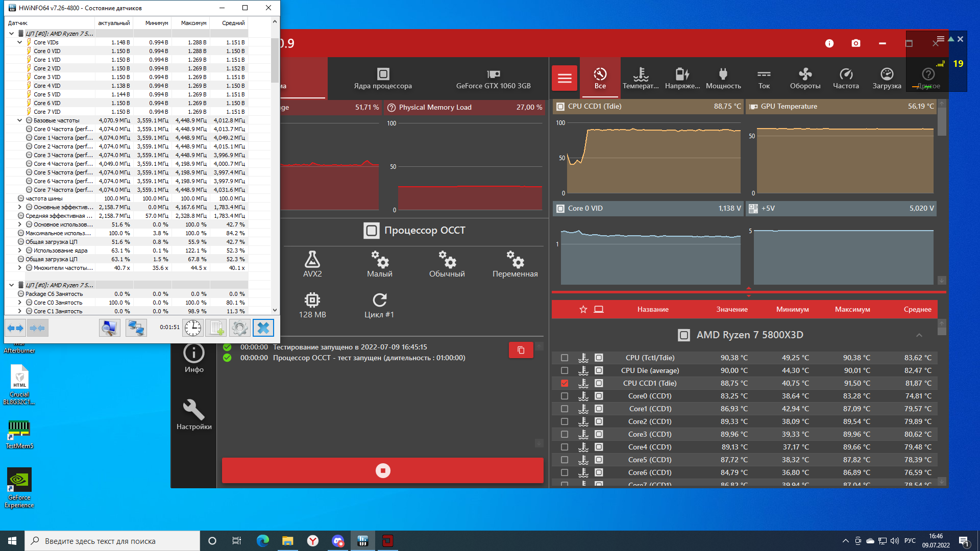Switch to the Температуры sensor tab
The height and width of the screenshot is (551, 980).
coord(641,78)
